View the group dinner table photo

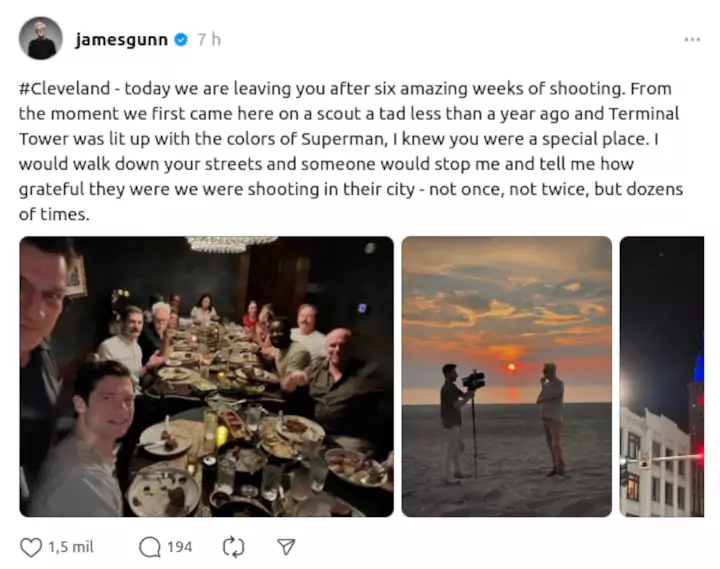(206, 376)
